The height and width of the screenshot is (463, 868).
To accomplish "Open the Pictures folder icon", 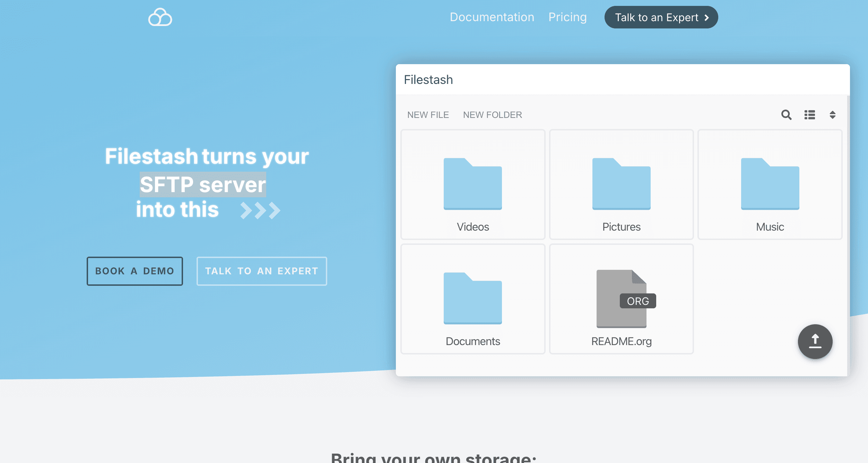I will [x=621, y=184].
